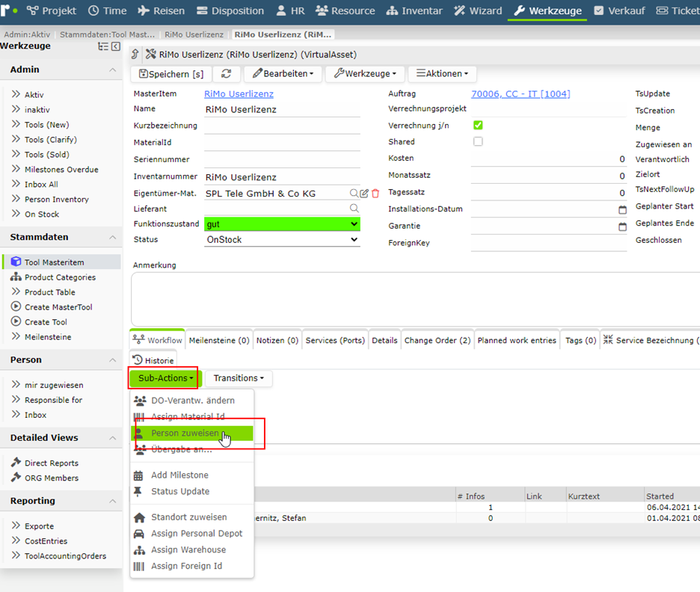Click the edit pencil icon beside Eigentümer-Mat.
Viewport: 700px width, 592px height.
click(364, 193)
